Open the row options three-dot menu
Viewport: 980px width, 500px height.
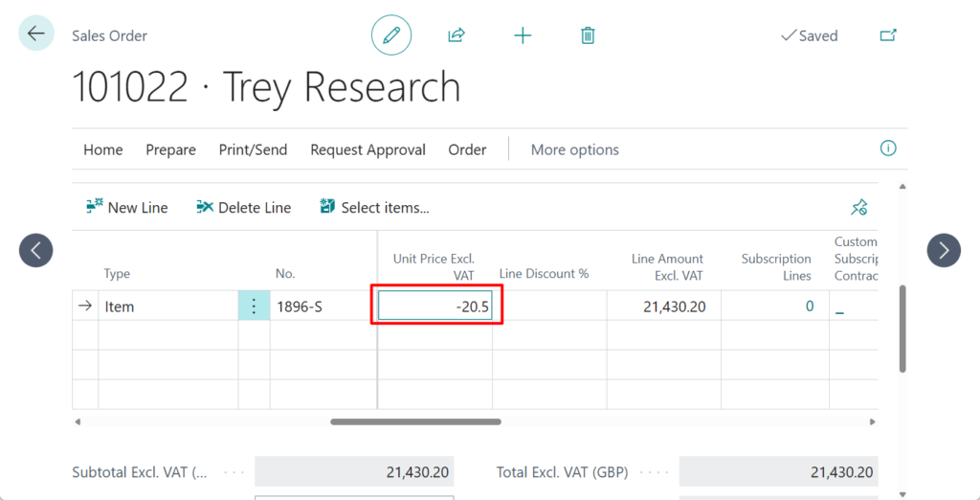pos(254,307)
